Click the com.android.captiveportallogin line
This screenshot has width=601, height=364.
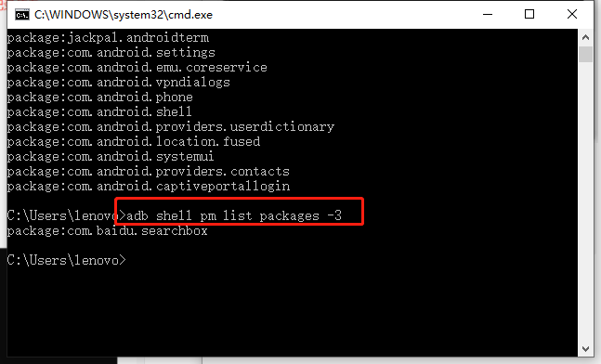pos(149,187)
